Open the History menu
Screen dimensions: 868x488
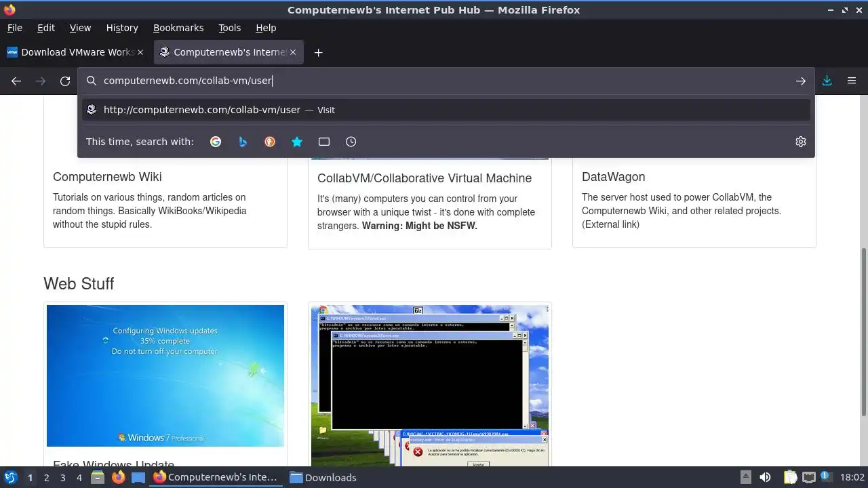[122, 28]
